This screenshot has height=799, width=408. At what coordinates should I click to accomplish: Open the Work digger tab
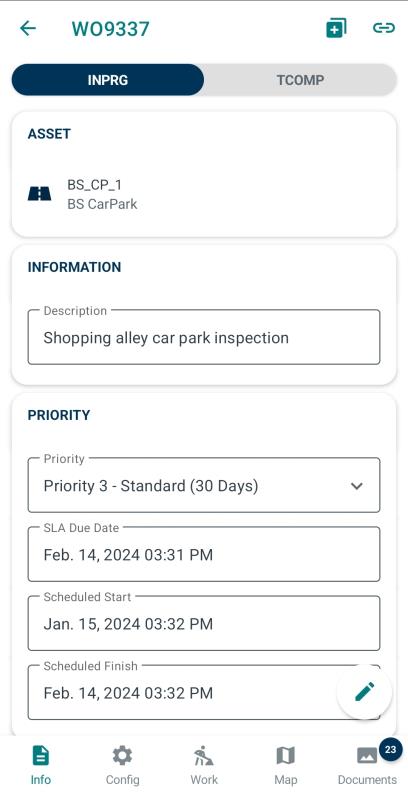coord(204,765)
